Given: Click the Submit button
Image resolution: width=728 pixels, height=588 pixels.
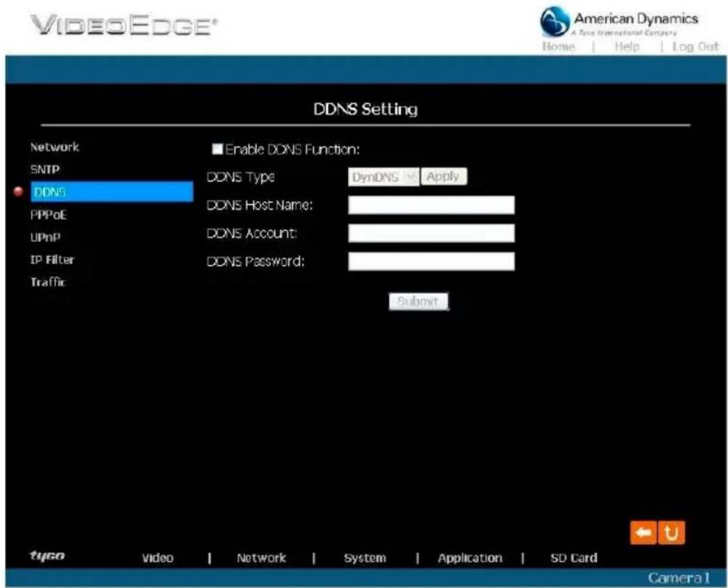Looking at the screenshot, I should [418, 302].
